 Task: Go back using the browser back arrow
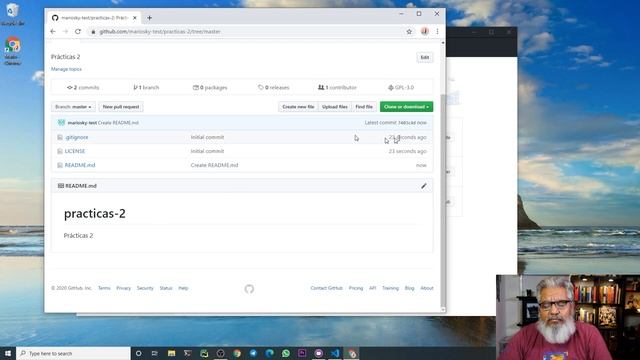53,31
